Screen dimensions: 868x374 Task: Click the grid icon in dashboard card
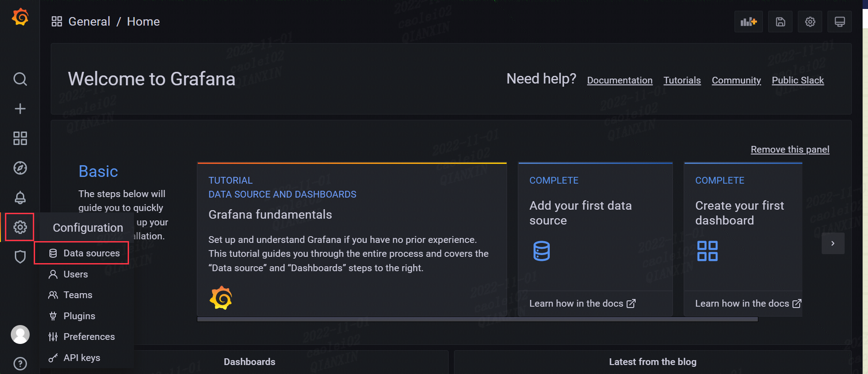708,251
